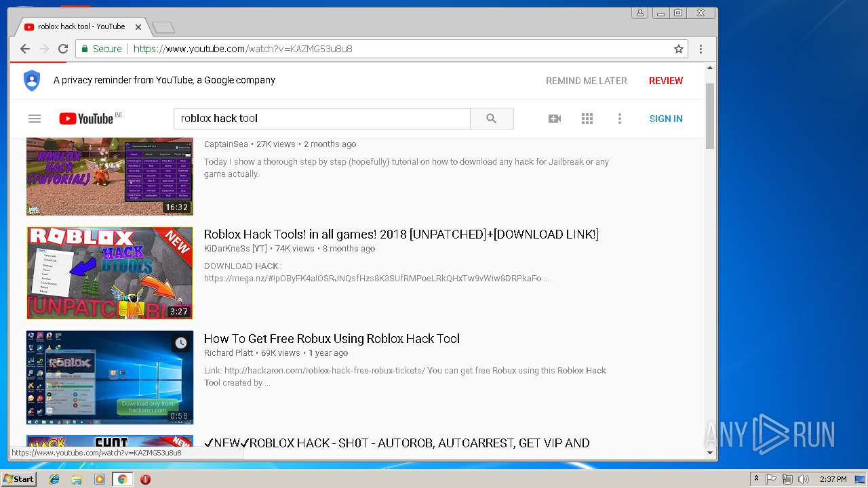Click the volume speaker tray icon
Image resolution: width=868 pixels, height=488 pixels.
click(x=804, y=479)
